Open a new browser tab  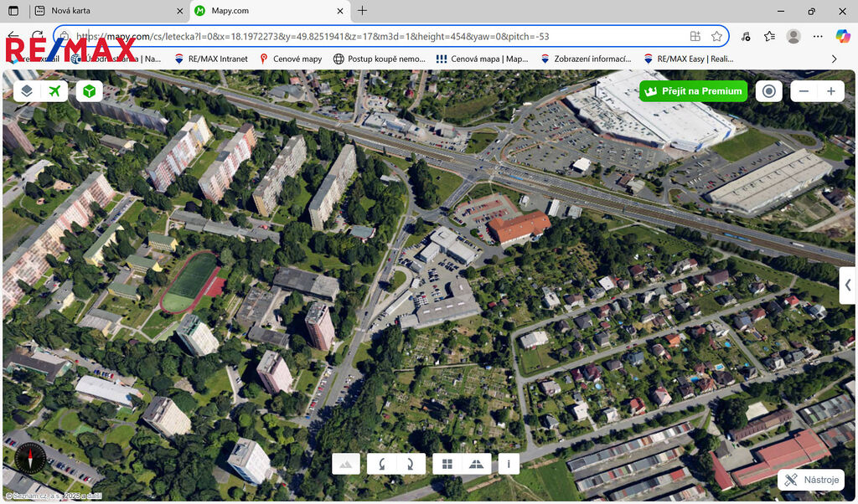362,10
